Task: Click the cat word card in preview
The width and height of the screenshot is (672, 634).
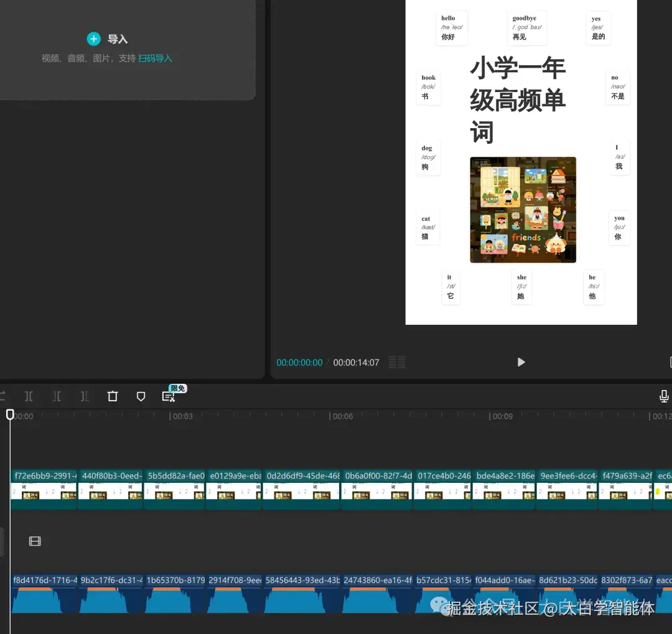Action: click(427, 228)
